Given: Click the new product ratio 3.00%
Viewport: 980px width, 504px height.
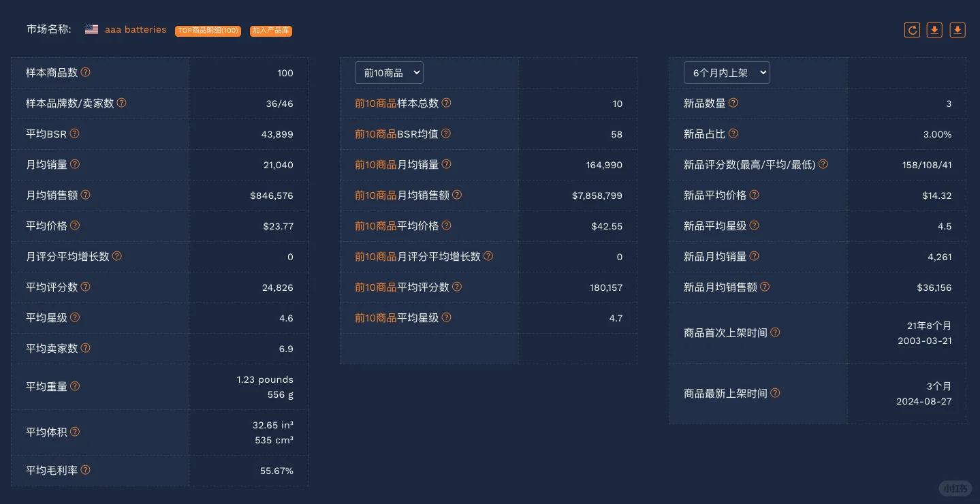Looking at the screenshot, I should (x=937, y=134).
